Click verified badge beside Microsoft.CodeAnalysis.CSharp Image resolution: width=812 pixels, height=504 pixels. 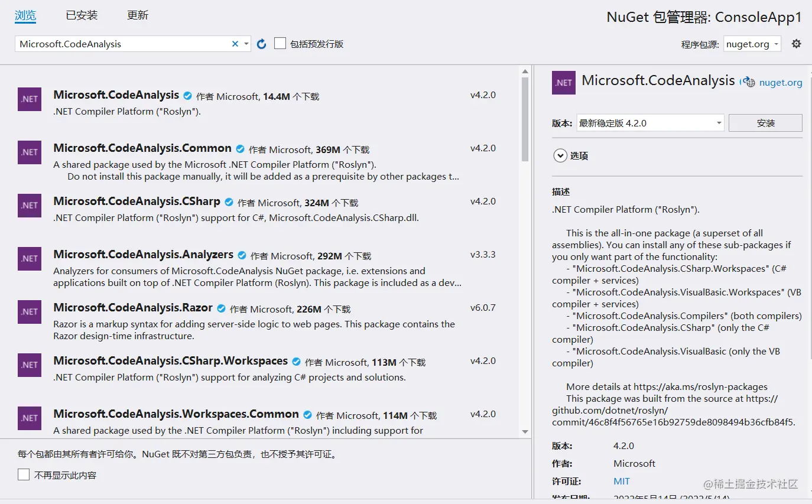(x=229, y=202)
